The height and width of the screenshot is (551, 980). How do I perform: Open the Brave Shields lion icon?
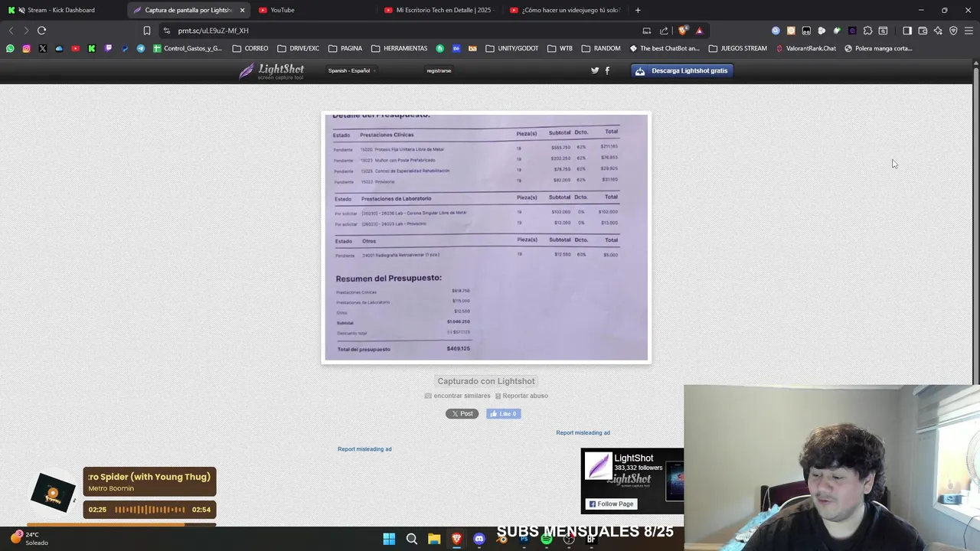(x=683, y=31)
